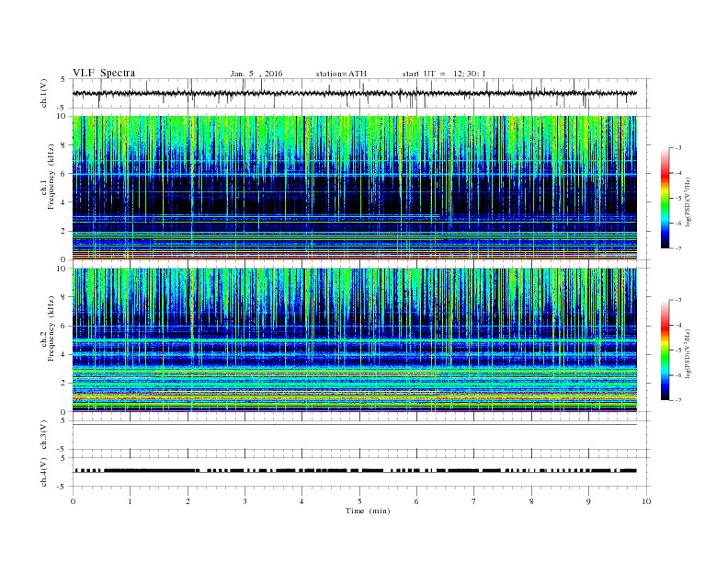Screen dimensions: 728x563
Task: Click the "-3" tick on ch.2 color bar
Action: tap(677, 300)
